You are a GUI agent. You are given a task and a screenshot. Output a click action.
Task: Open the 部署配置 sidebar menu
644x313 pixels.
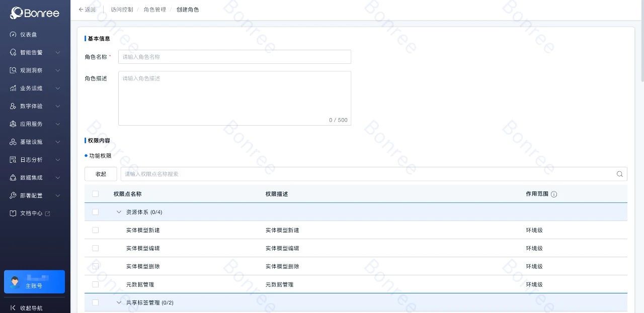point(31,195)
